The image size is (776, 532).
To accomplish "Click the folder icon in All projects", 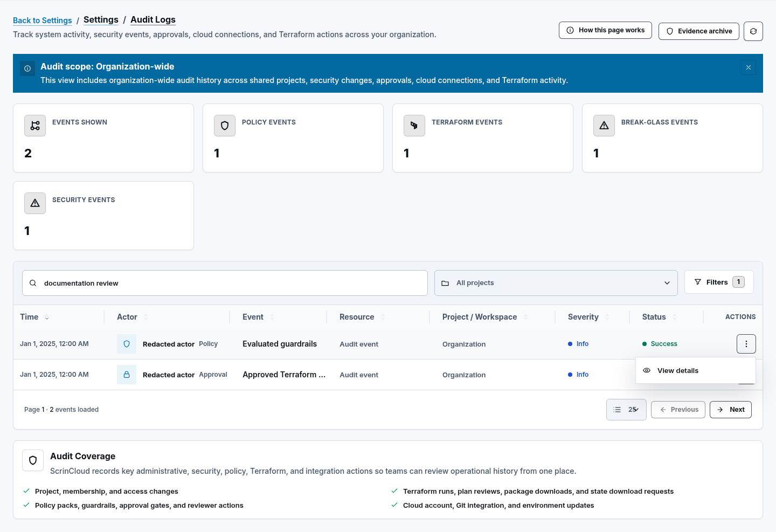I will tap(445, 283).
